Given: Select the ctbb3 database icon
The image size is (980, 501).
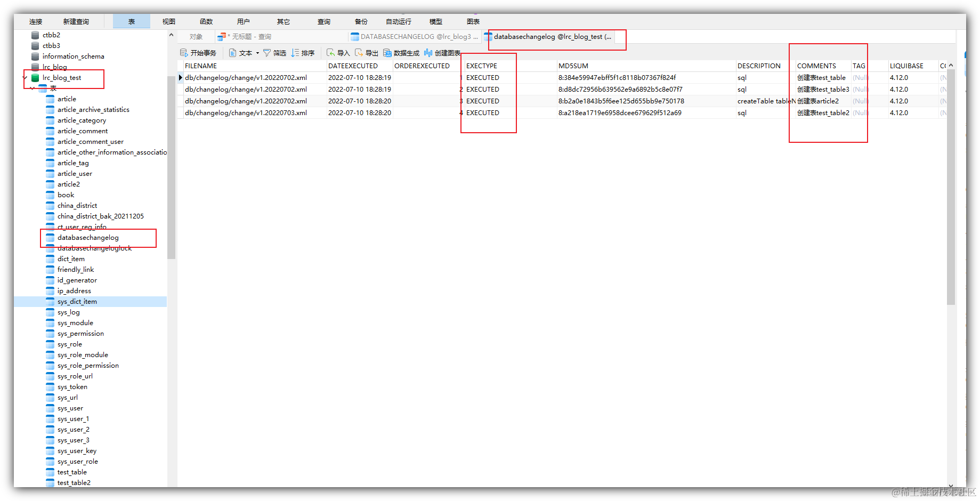Looking at the screenshot, I should tap(35, 46).
